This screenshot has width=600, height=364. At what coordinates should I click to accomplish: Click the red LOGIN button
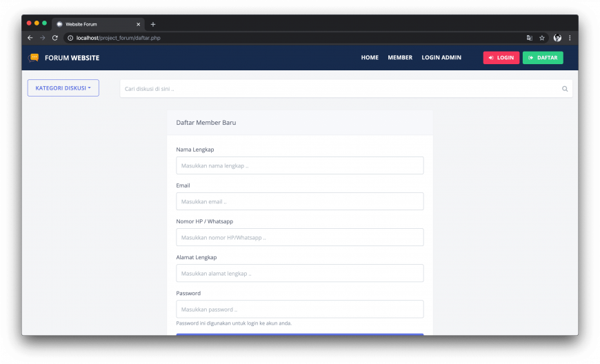tap(501, 58)
